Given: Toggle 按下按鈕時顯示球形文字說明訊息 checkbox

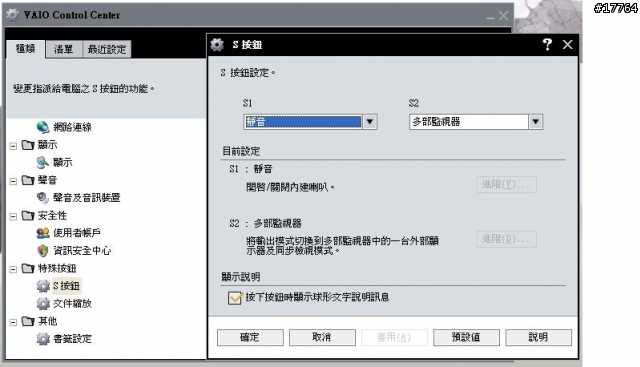Looking at the screenshot, I should tap(235, 298).
